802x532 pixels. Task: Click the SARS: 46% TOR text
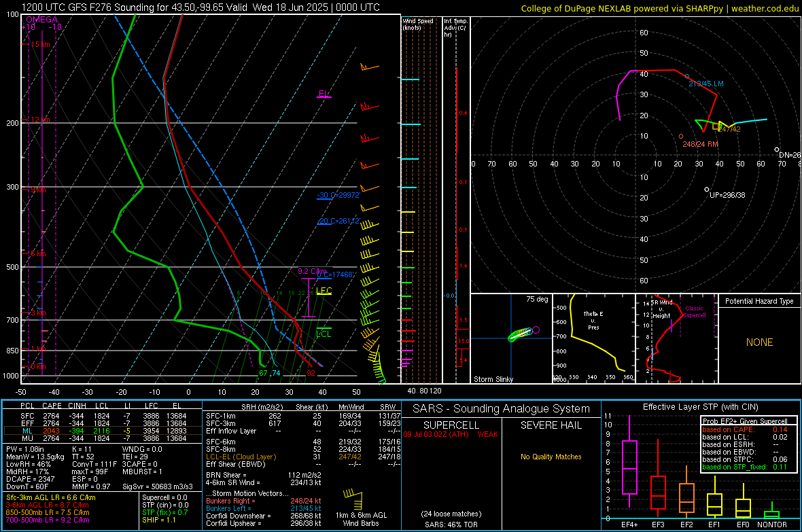pyautogui.click(x=451, y=525)
